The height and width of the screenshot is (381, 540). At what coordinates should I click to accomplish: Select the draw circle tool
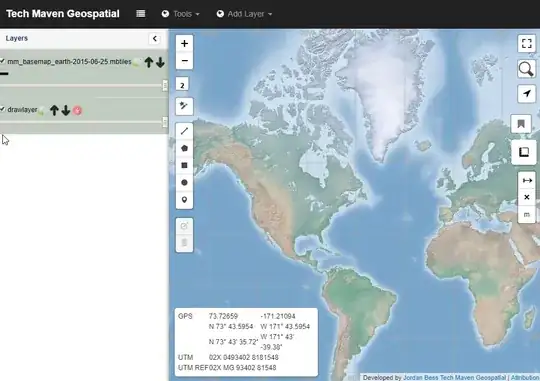[x=184, y=183]
